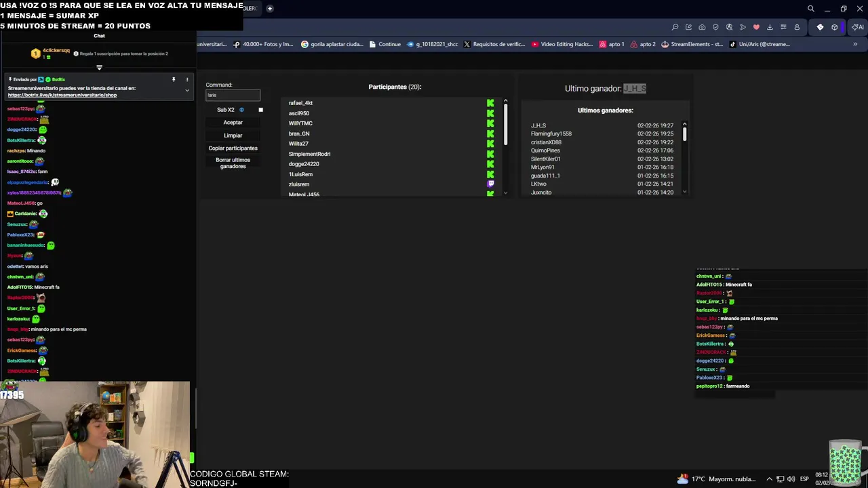Collapse the pinned BotRix message chevron

[187, 90]
